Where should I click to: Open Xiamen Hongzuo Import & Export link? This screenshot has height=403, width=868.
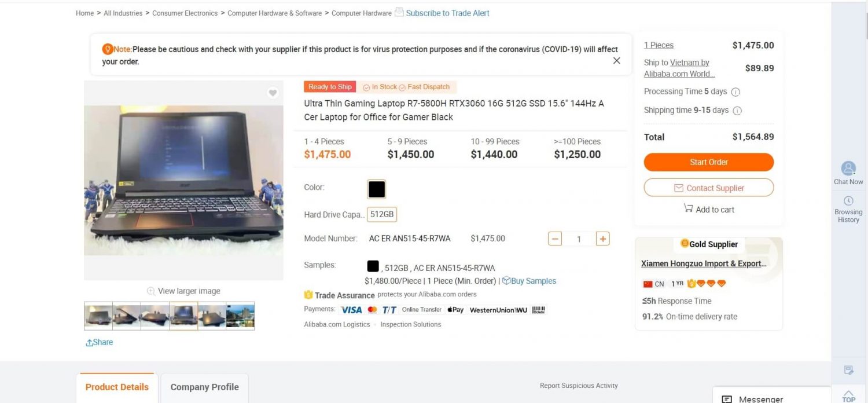[x=704, y=263]
